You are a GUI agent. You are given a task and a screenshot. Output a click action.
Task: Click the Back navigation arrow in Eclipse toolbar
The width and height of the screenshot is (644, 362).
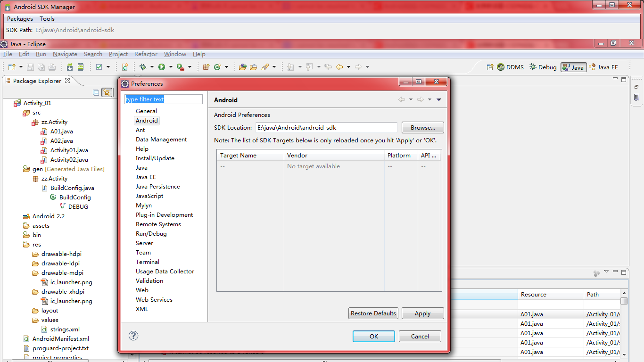(x=339, y=67)
